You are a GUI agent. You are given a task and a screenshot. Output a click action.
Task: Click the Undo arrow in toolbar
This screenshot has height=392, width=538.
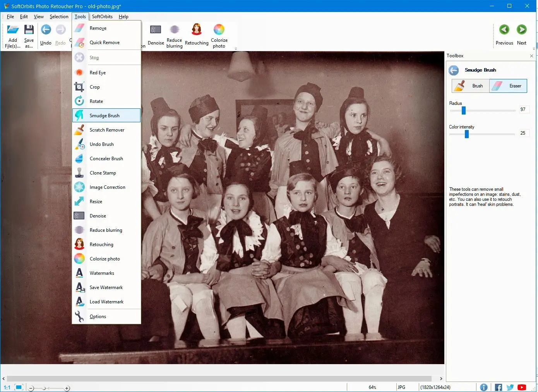click(x=46, y=30)
